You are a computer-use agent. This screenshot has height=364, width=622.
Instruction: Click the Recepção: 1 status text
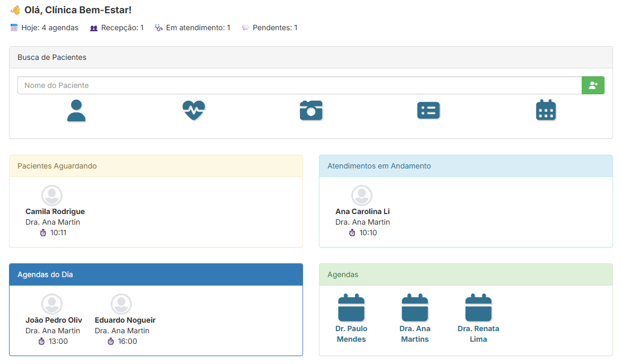point(122,28)
